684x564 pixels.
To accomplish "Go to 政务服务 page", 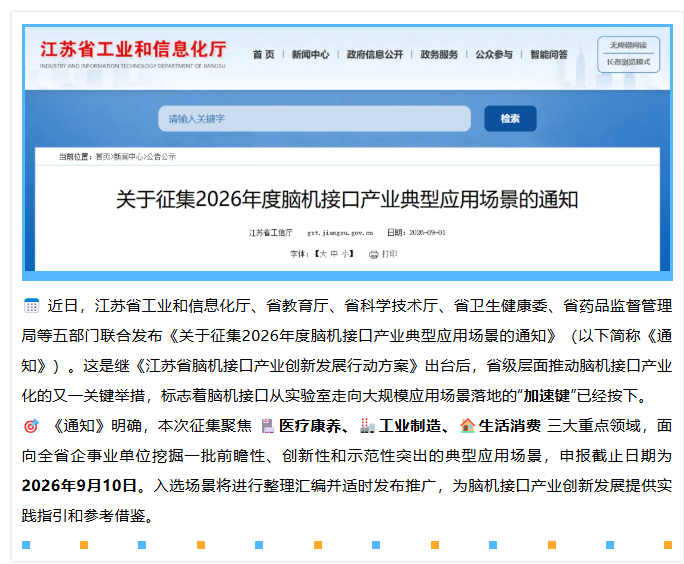I will [x=439, y=55].
